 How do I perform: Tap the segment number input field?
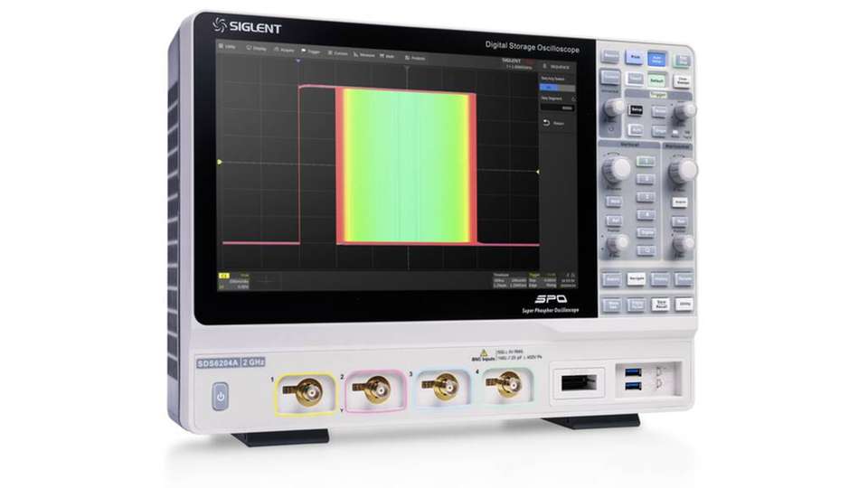557,108
